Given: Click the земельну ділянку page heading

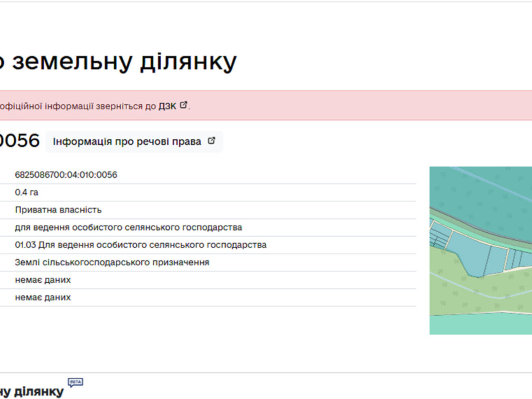Looking at the screenshot, I should tap(123, 62).
